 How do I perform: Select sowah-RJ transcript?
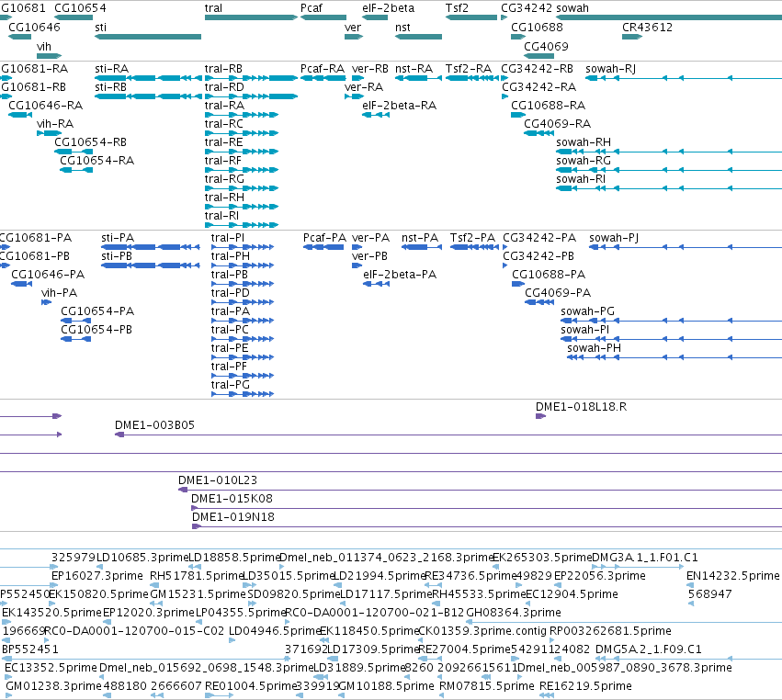tap(684, 78)
